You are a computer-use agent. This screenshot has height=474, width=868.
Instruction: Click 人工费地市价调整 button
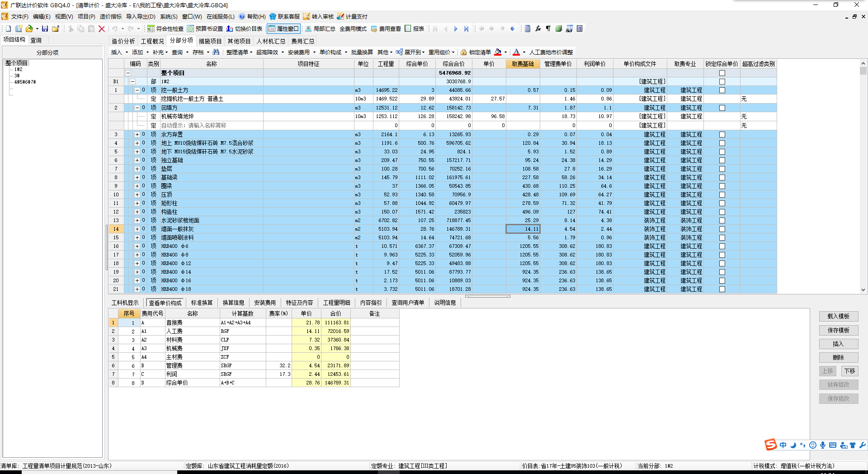pos(551,52)
